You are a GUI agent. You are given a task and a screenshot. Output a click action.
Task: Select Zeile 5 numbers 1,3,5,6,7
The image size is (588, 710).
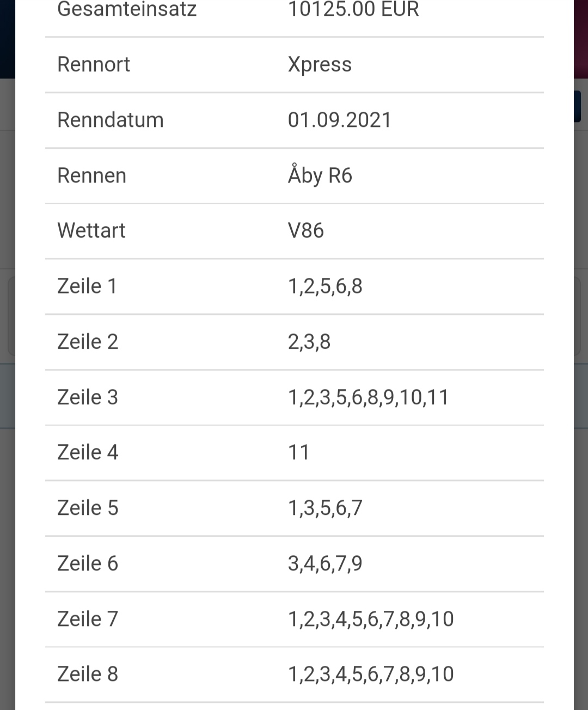pos(325,508)
